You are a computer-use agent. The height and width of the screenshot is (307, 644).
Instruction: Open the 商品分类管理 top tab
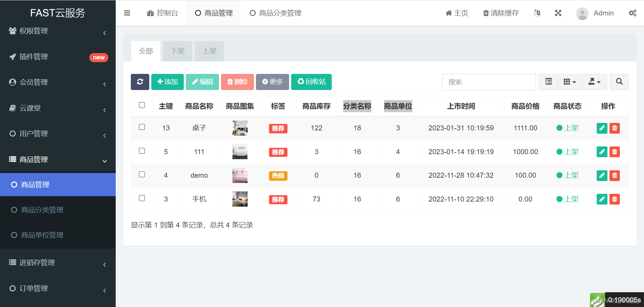pyautogui.click(x=275, y=13)
